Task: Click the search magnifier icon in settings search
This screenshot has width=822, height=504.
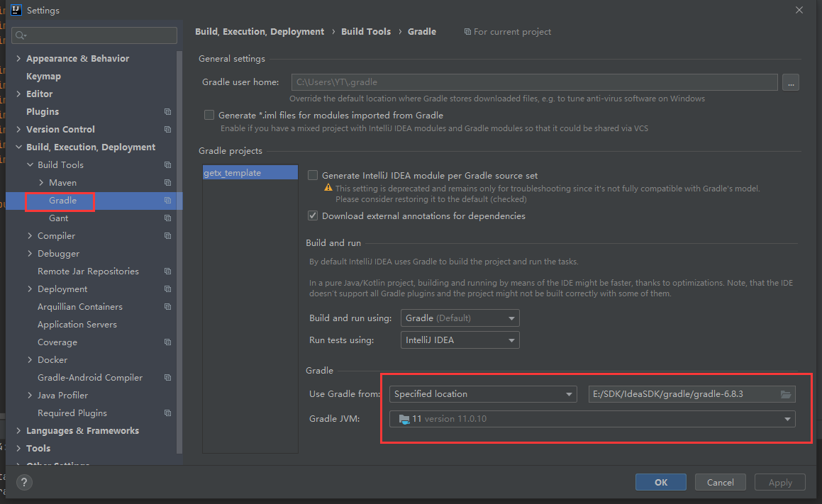Action: click(21, 35)
